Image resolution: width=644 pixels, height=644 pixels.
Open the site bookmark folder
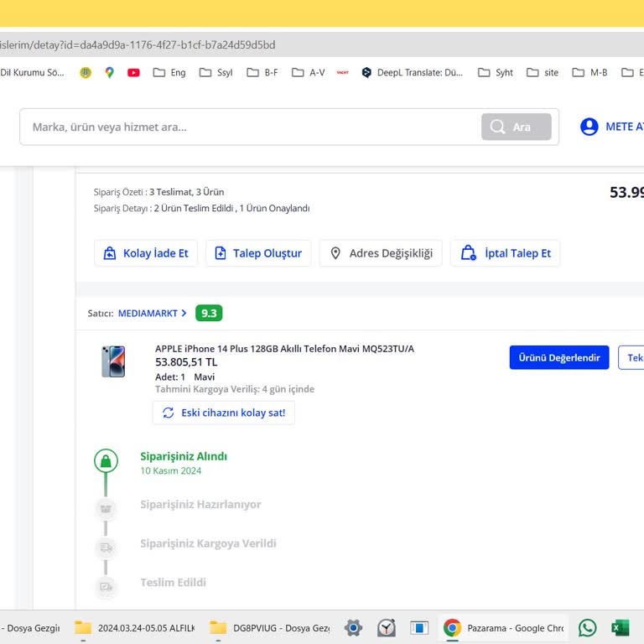(x=543, y=73)
